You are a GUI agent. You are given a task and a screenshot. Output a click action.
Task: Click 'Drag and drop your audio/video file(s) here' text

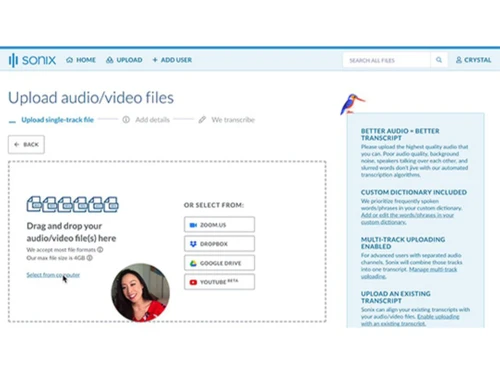(71, 232)
